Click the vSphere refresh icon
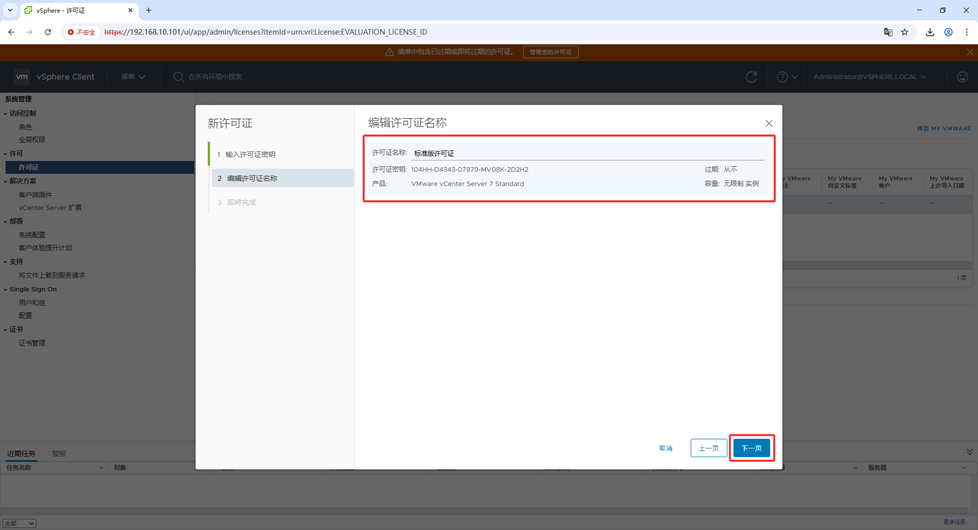Viewport: 978px width, 530px height. [751, 77]
